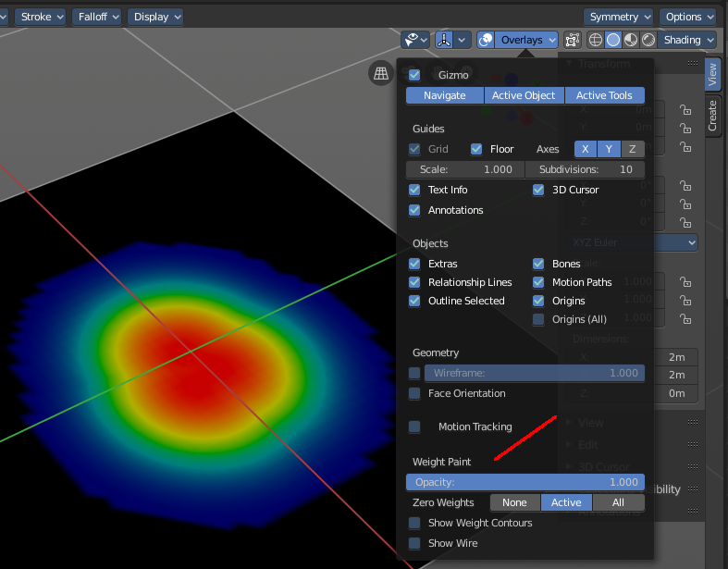The height and width of the screenshot is (569, 728).
Task: Open the gizmo options dropdown arrow
Action: click(462, 40)
